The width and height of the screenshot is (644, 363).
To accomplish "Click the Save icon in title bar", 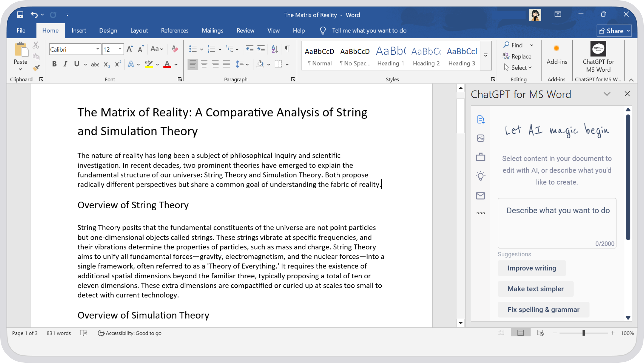I will [x=20, y=15].
